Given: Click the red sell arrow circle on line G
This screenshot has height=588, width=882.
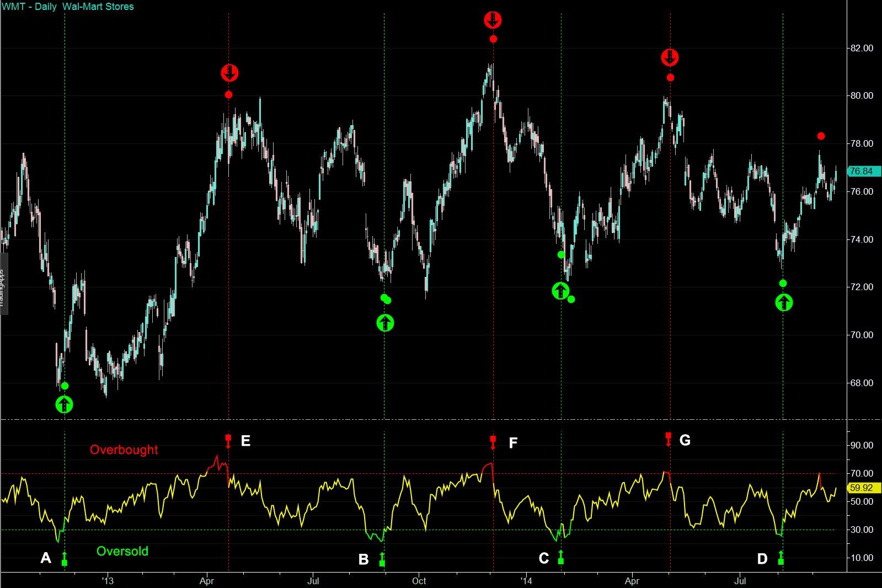Looking at the screenshot, I should [x=670, y=57].
